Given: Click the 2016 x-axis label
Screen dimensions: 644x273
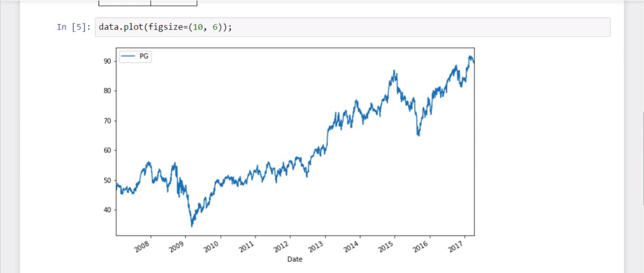Looking at the screenshot, I should pos(421,247).
